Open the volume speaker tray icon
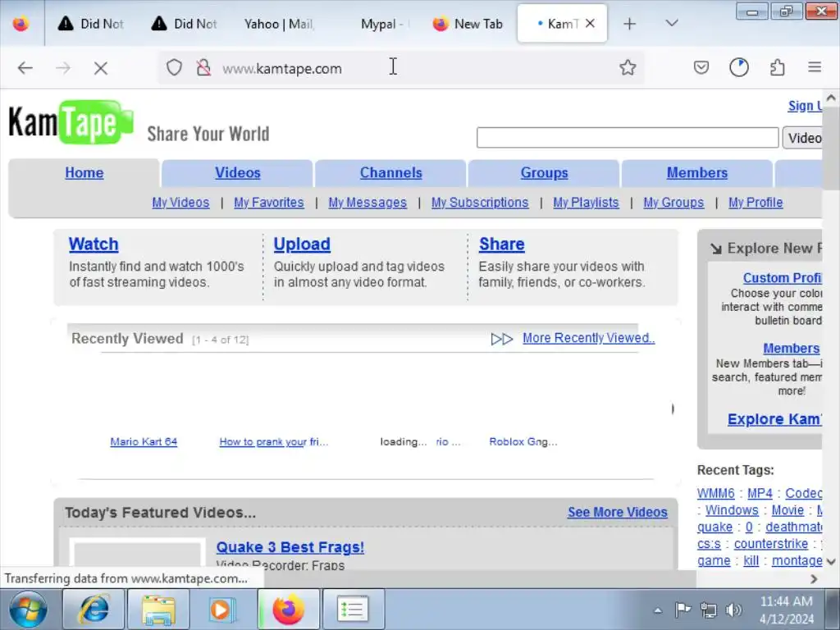Image resolution: width=840 pixels, height=630 pixels. coord(733,609)
